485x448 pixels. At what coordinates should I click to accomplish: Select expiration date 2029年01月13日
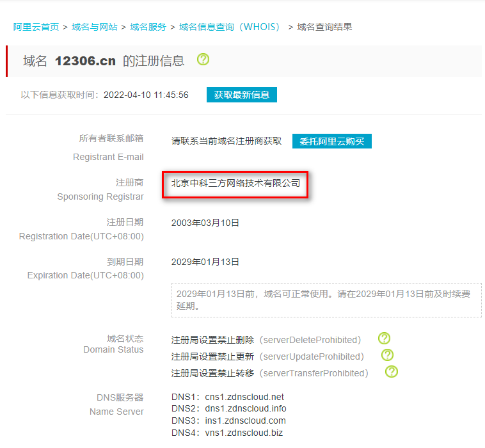[205, 262]
